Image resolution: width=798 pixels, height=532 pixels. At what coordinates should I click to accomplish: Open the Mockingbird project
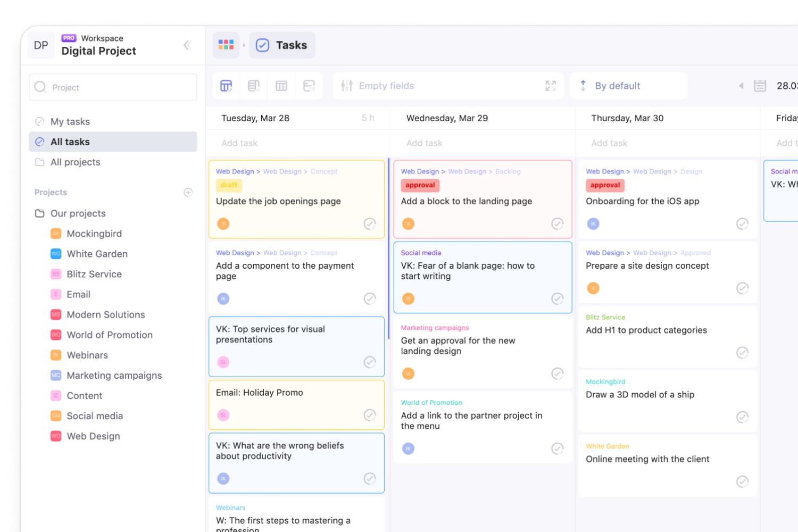tap(94, 234)
